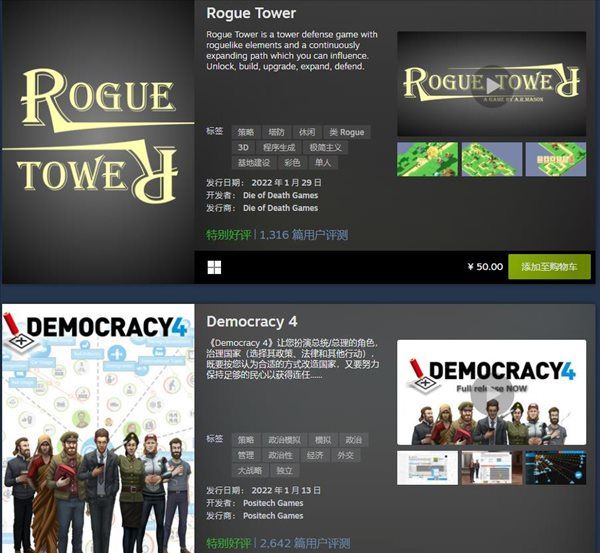
Task: Select the 类 Rogue tag
Action: pyautogui.click(x=347, y=132)
